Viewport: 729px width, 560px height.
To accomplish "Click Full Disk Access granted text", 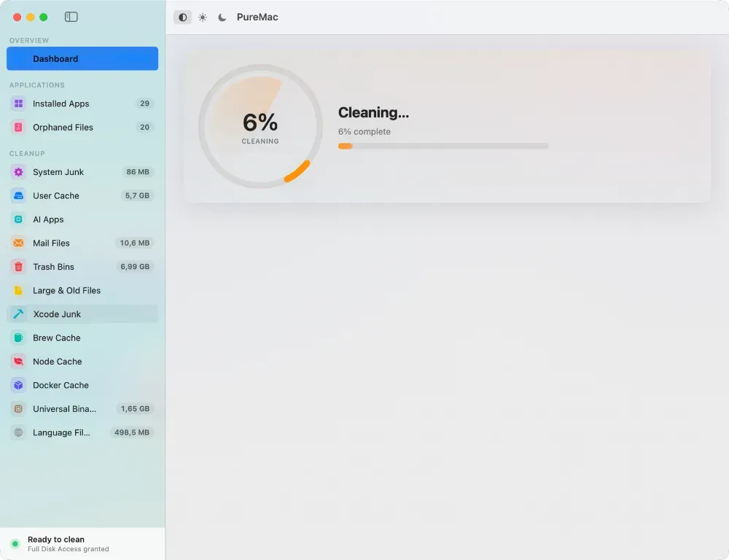I will [x=69, y=549].
